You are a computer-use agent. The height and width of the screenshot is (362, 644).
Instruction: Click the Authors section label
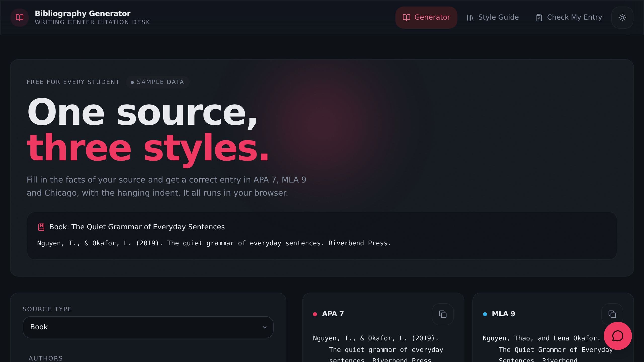46,358
